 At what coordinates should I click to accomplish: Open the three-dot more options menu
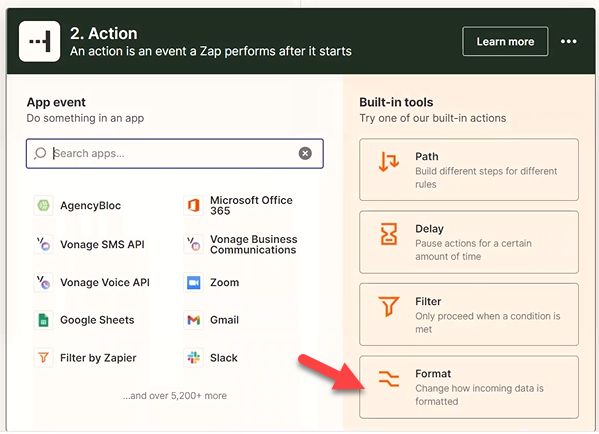(x=568, y=41)
